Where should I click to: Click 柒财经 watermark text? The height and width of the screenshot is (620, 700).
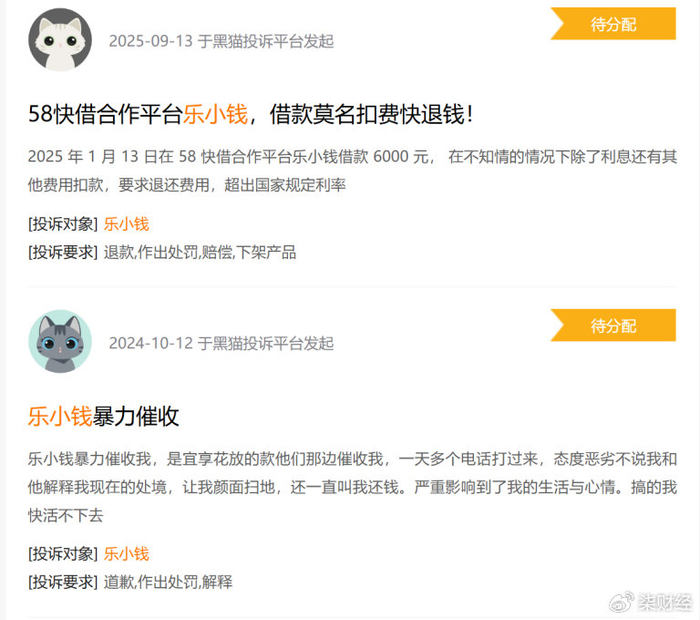[665, 603]
